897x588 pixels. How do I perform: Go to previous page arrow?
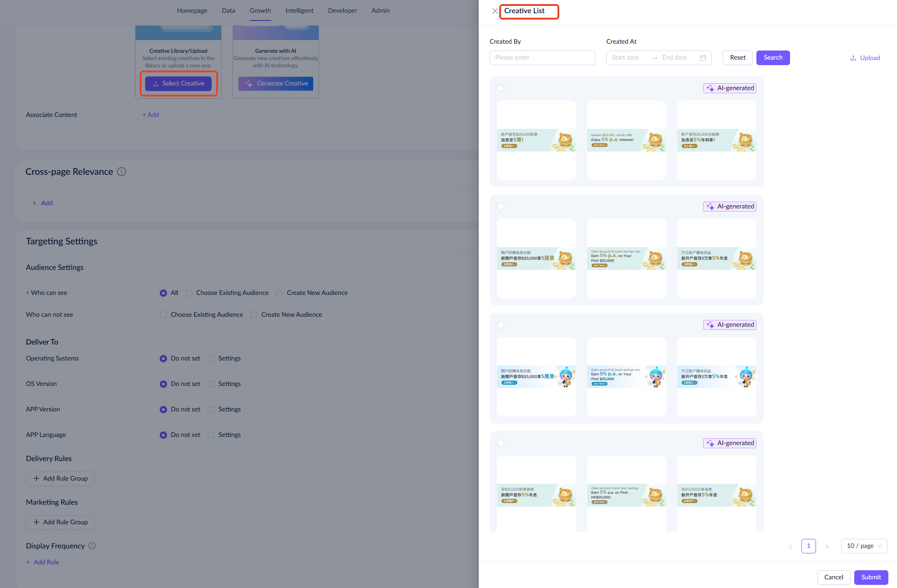click(791, 546)
